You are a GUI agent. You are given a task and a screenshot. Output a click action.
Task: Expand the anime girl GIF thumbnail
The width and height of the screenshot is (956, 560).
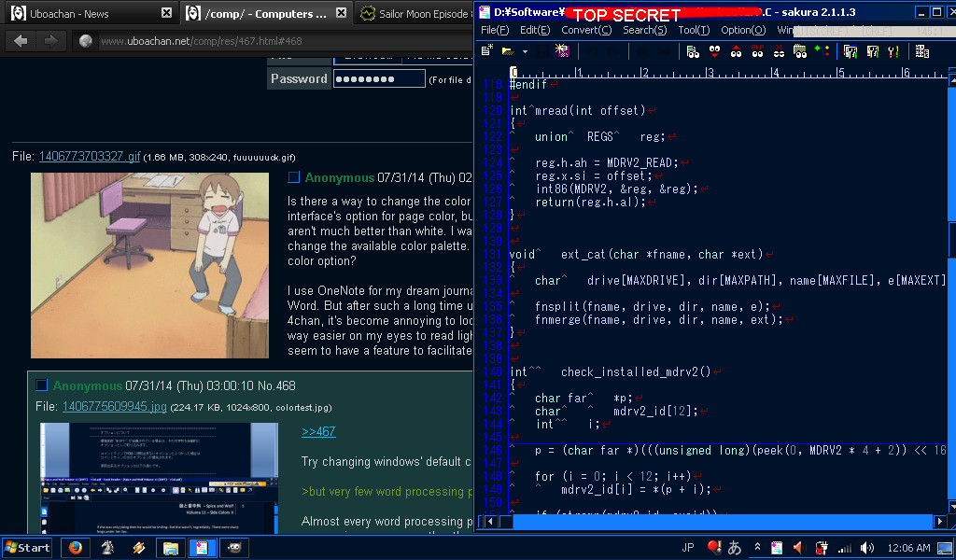pos(150,265)
